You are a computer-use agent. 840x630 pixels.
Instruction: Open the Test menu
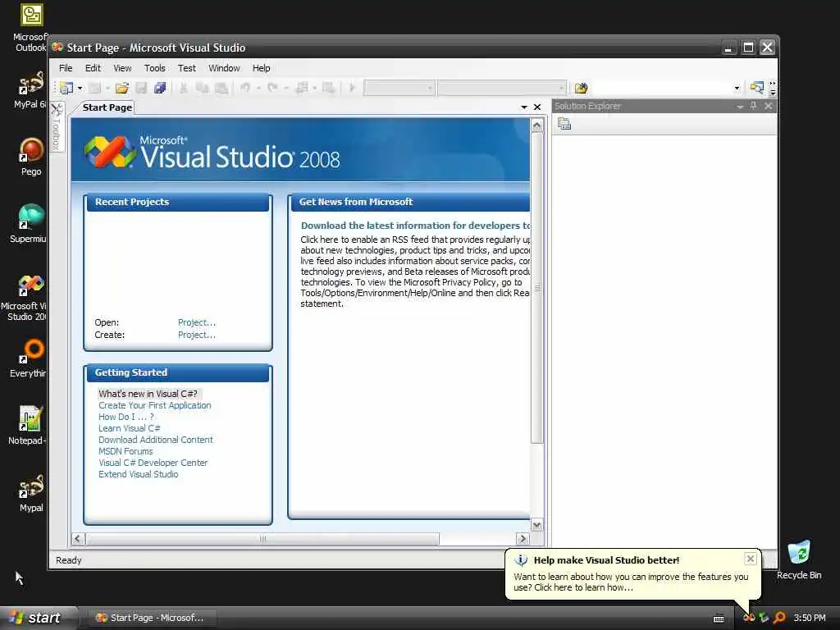[186, 68]
